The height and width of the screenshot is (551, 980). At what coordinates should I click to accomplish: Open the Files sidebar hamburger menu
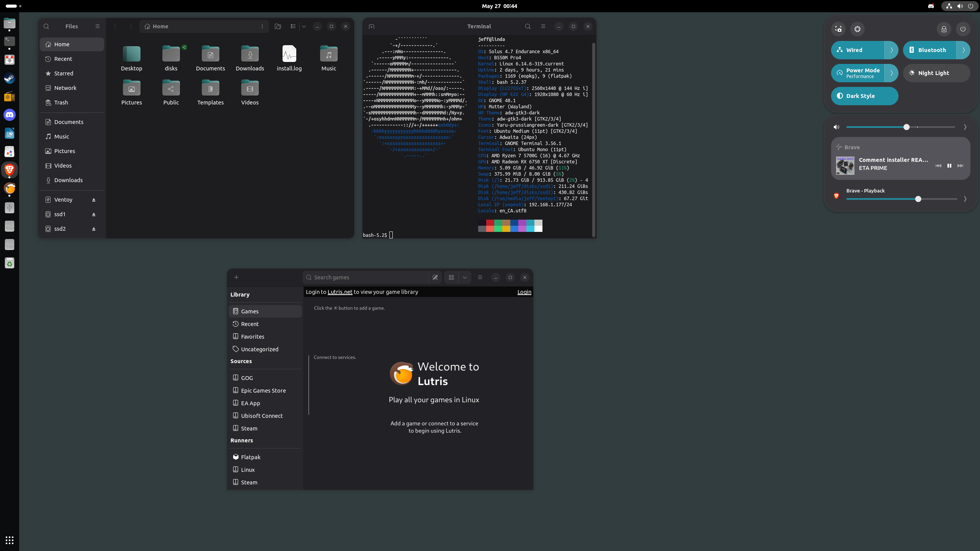click(97, 26)
